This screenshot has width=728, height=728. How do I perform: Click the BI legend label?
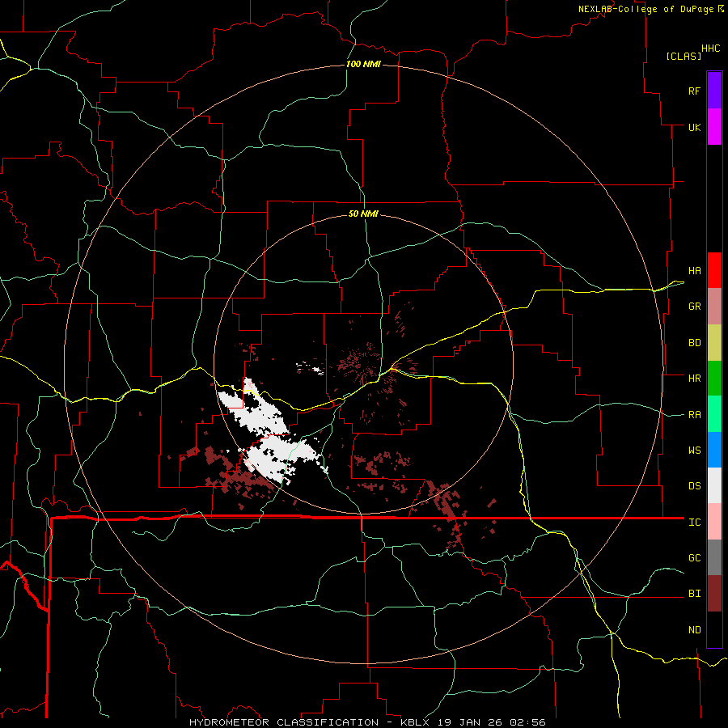click(x=694, y=594)
